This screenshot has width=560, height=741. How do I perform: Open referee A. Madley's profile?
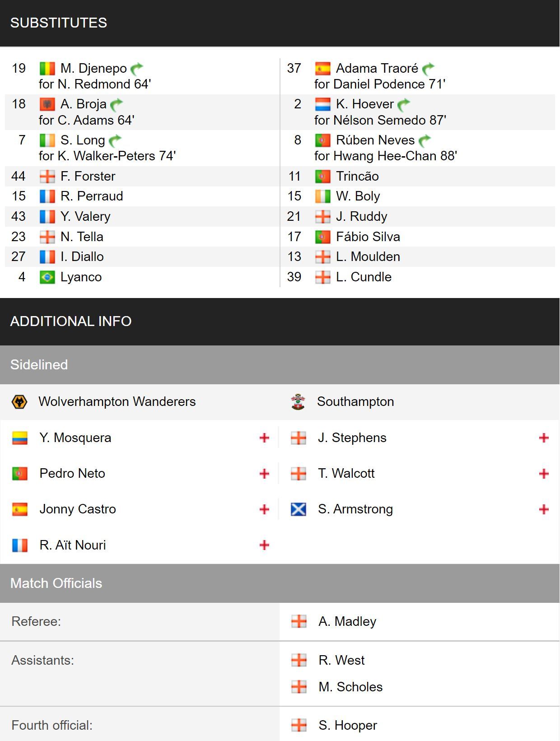tap(347, 621)
